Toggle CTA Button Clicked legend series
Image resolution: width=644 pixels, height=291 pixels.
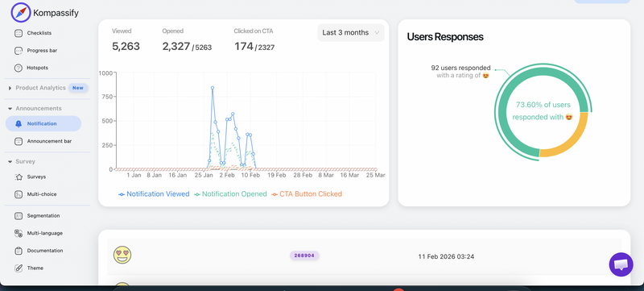307,194
